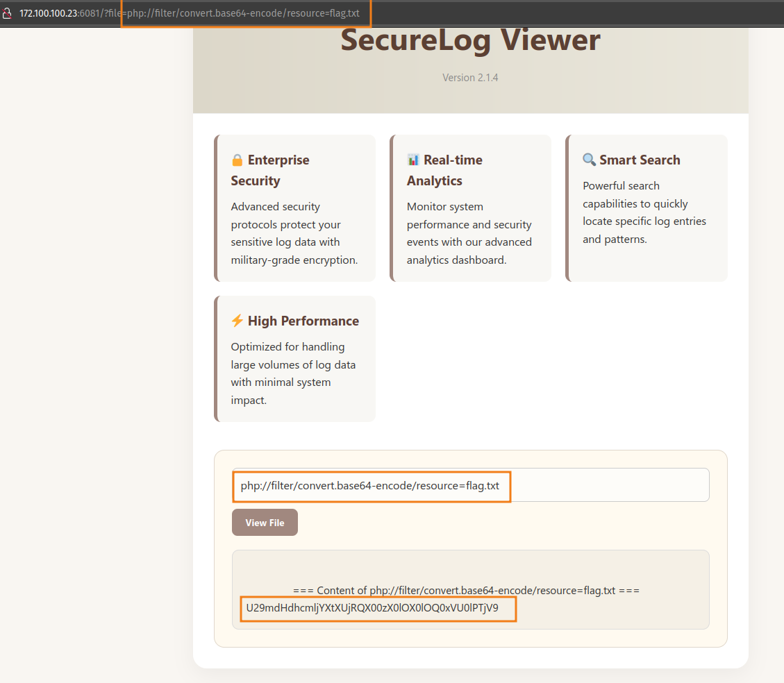The image size is (784, 683).
Task: Click the Real-time Analytics card heading
Action: 444,170
